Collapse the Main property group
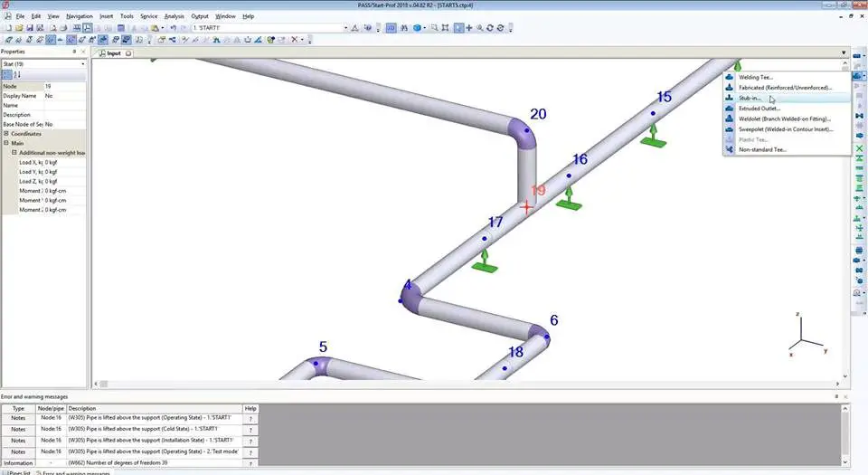Viewport: 868px width, 475px height. click(x=6, y=143)
